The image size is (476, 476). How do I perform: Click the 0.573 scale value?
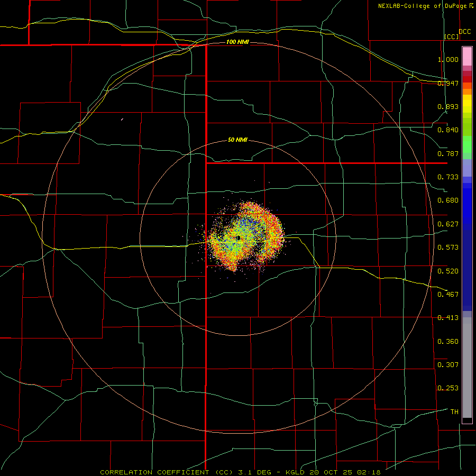(x=448, y=248)
